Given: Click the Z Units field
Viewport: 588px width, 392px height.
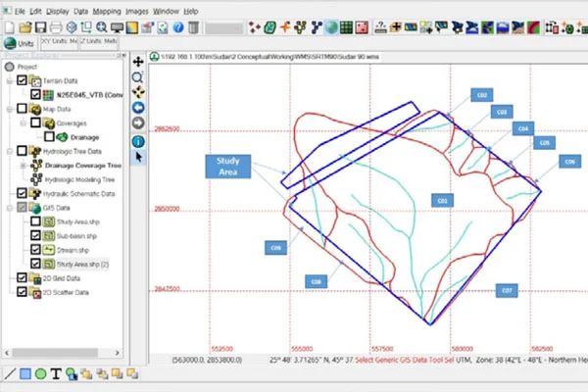Looking at the screenshot, I should pos(99,42).
